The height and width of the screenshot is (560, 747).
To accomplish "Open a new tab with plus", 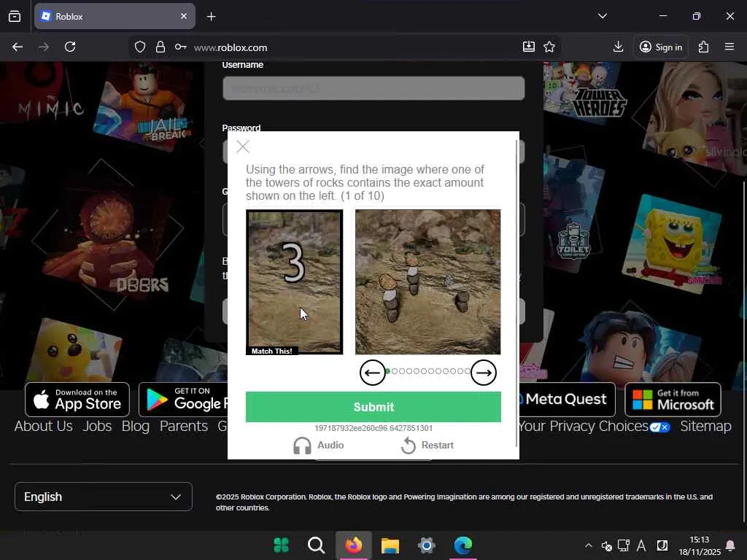I will pyautogui.click(x=211, y=17).
